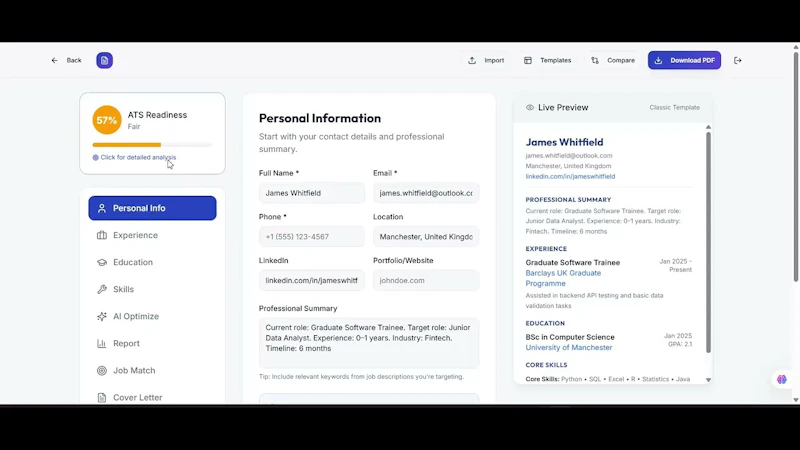Click the 57% ATS score circle
800x450 pixels.
pyautogui.click(x=107, y=120)
